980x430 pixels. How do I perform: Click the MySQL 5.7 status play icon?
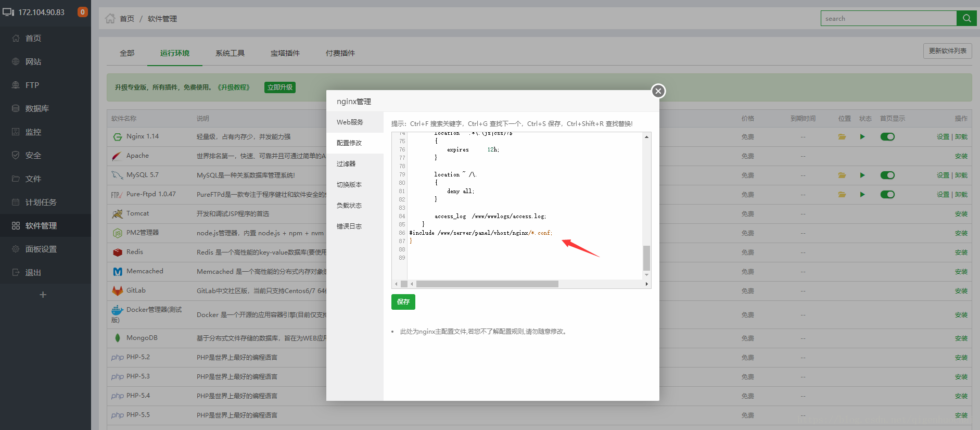[862, 175]
